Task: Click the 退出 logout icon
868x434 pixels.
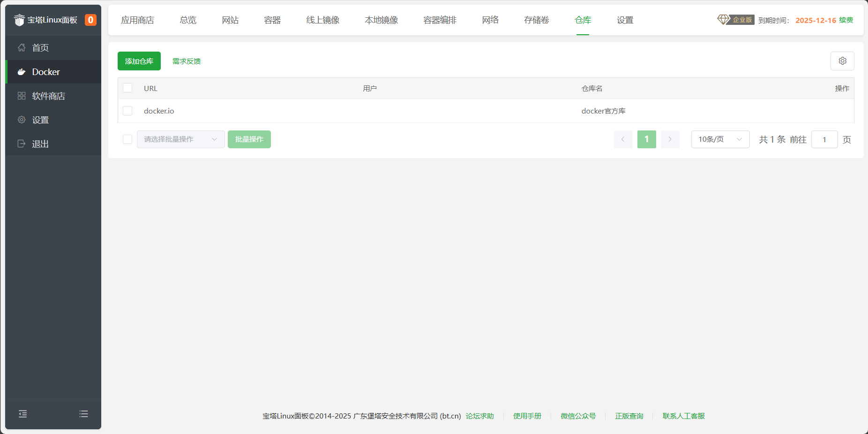Action: [22, 144]
